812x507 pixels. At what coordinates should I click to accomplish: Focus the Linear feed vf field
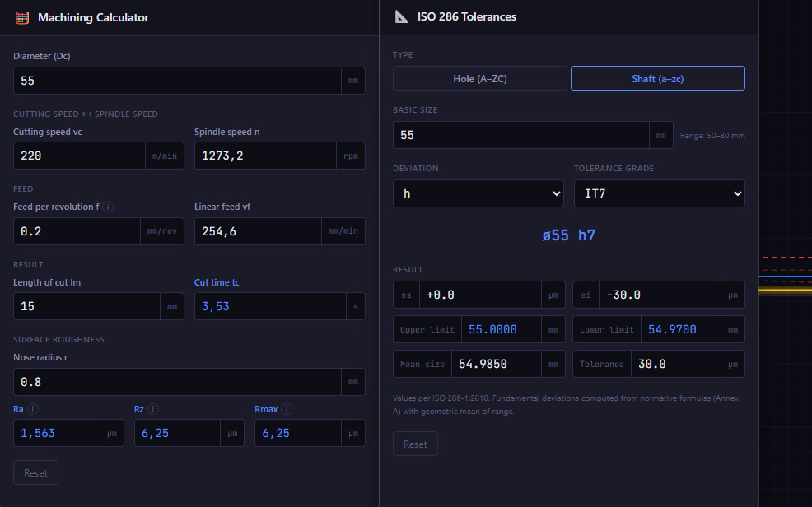[x=258, y=231]
